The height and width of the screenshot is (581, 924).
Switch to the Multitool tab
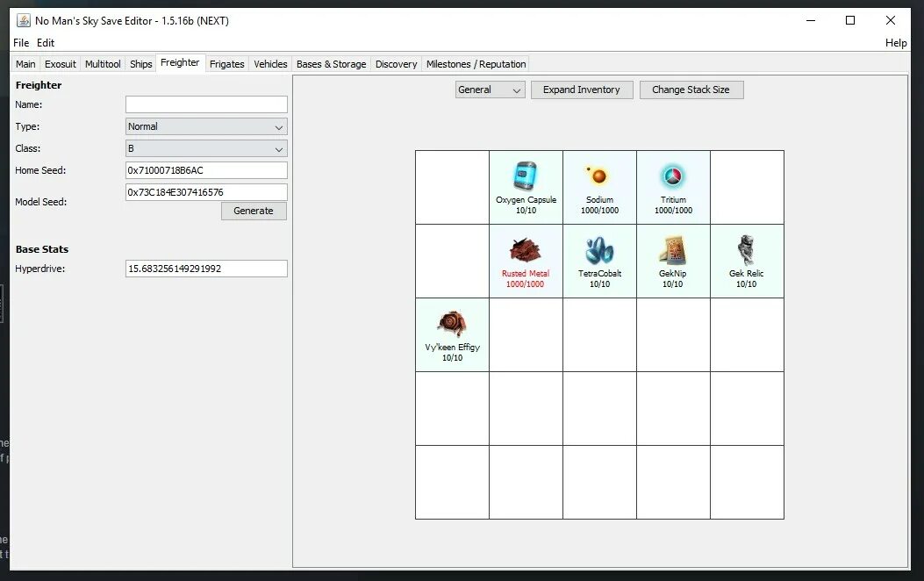click(103, 64)
